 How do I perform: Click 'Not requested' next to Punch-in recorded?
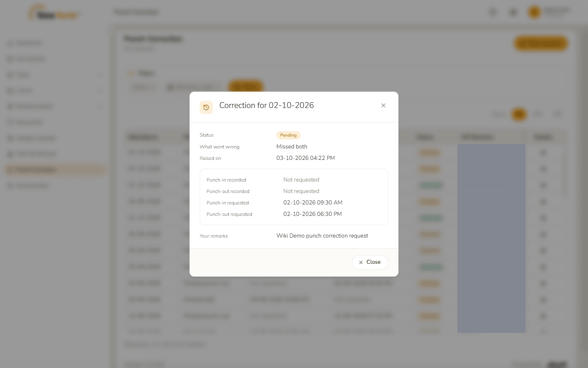(301, 180)
